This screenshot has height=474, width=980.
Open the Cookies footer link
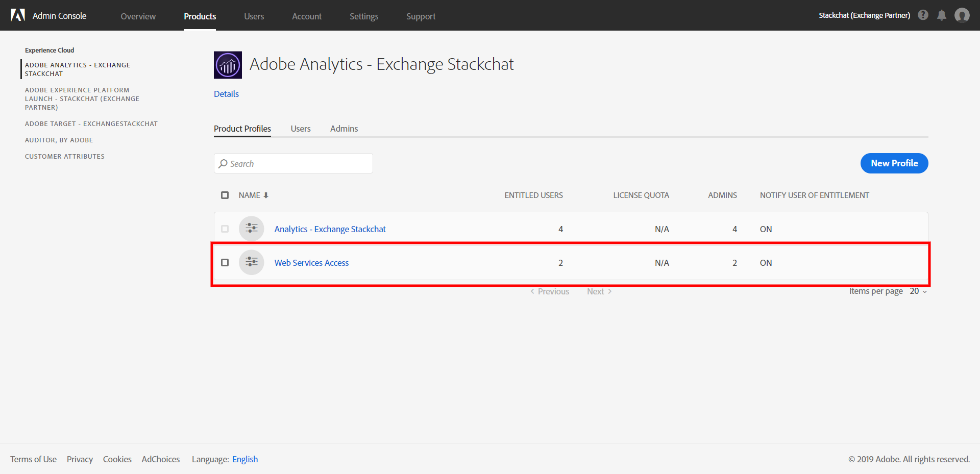[117, 459]
